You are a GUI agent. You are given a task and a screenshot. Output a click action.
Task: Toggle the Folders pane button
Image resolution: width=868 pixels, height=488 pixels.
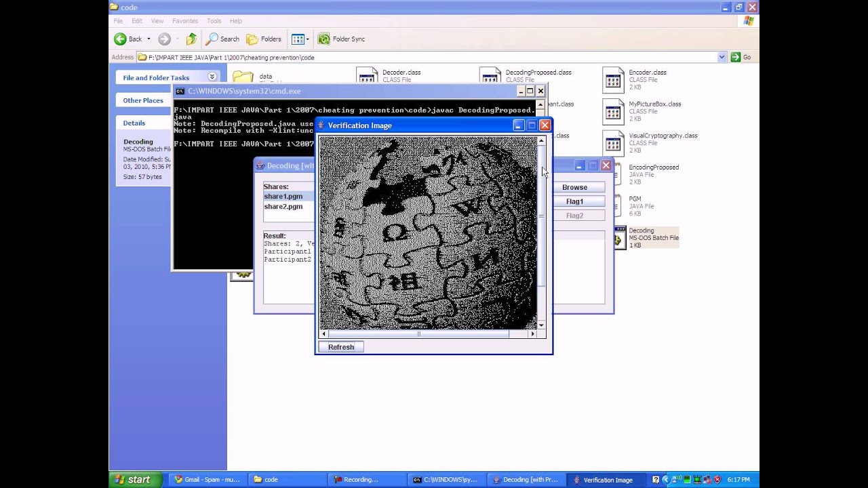click(264, 39)
